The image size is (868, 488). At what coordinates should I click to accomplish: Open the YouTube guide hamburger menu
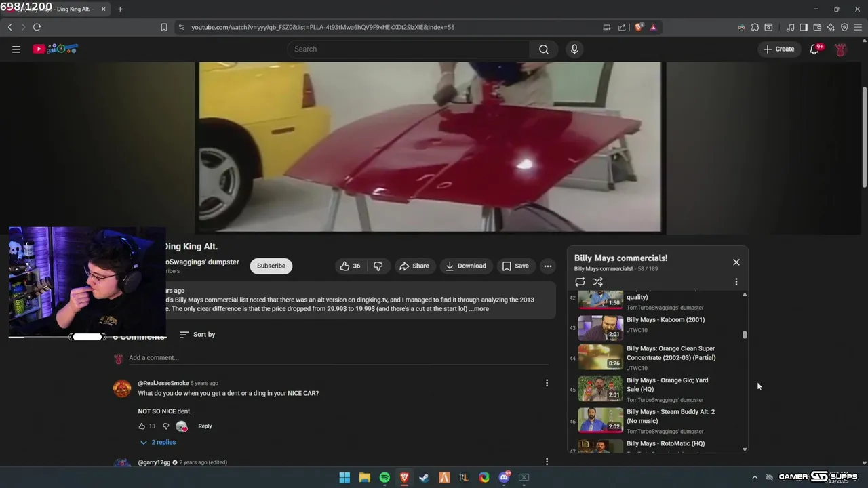click(16, 49)
